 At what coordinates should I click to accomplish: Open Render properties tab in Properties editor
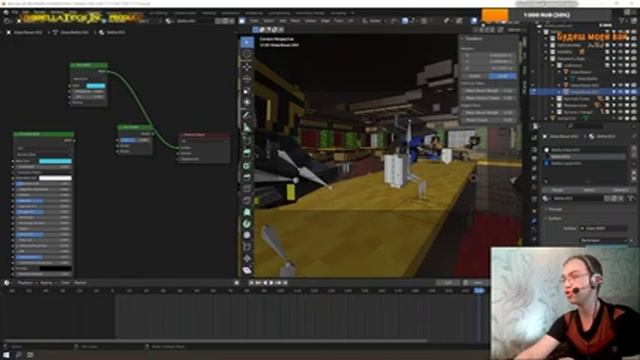(534, 149)
